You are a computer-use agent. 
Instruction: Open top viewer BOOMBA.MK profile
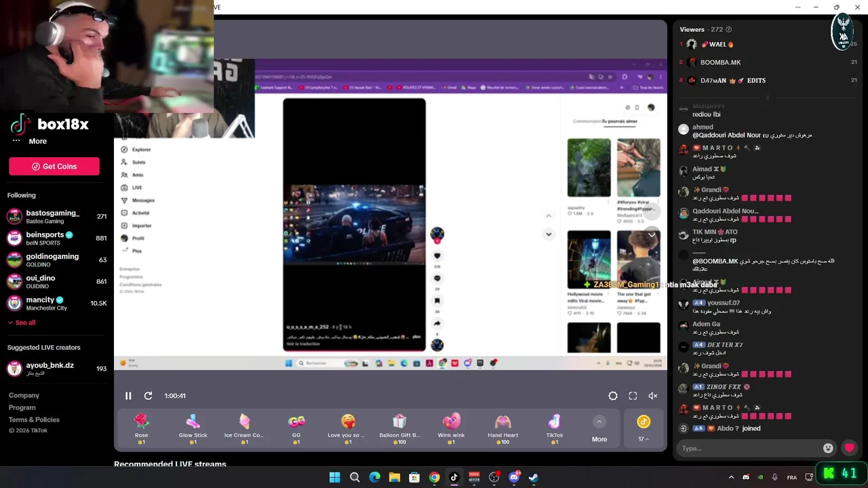[720, 62]
